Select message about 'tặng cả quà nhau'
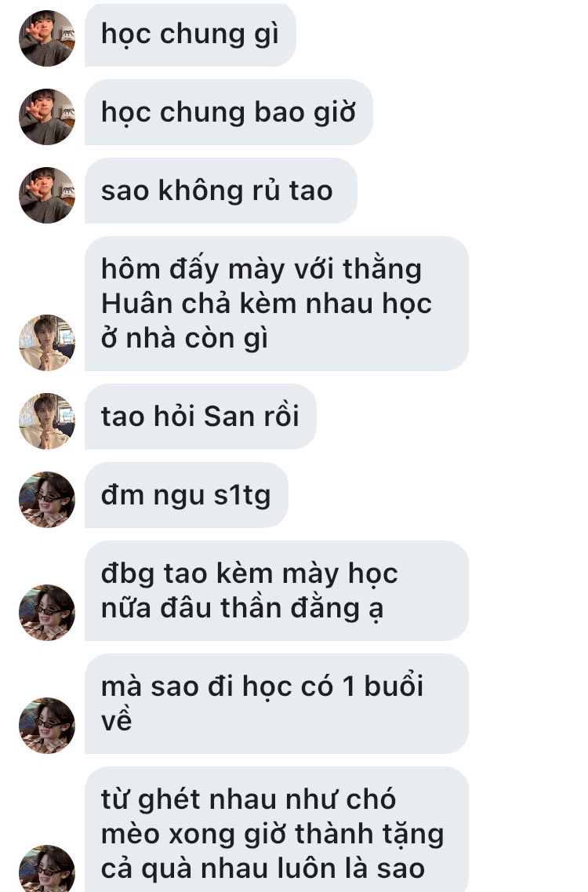 pyautogui.click(x=277, y=829)
